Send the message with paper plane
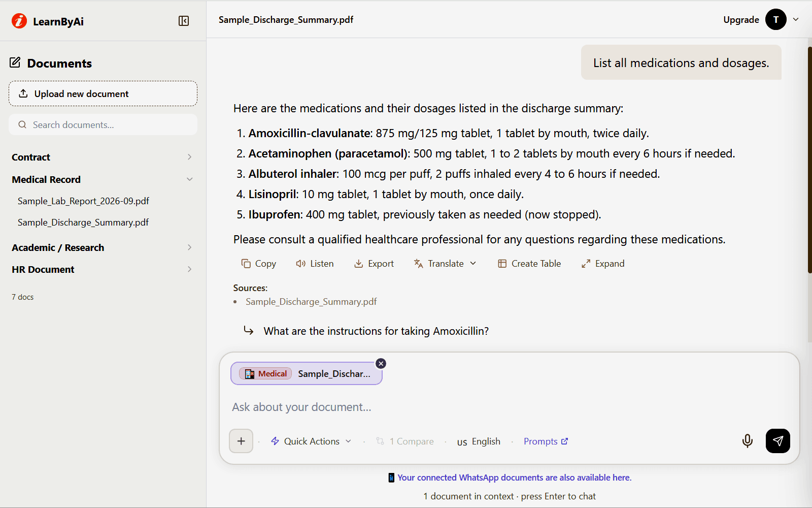Viewport: 812px width, 508px height. (778, 440)
